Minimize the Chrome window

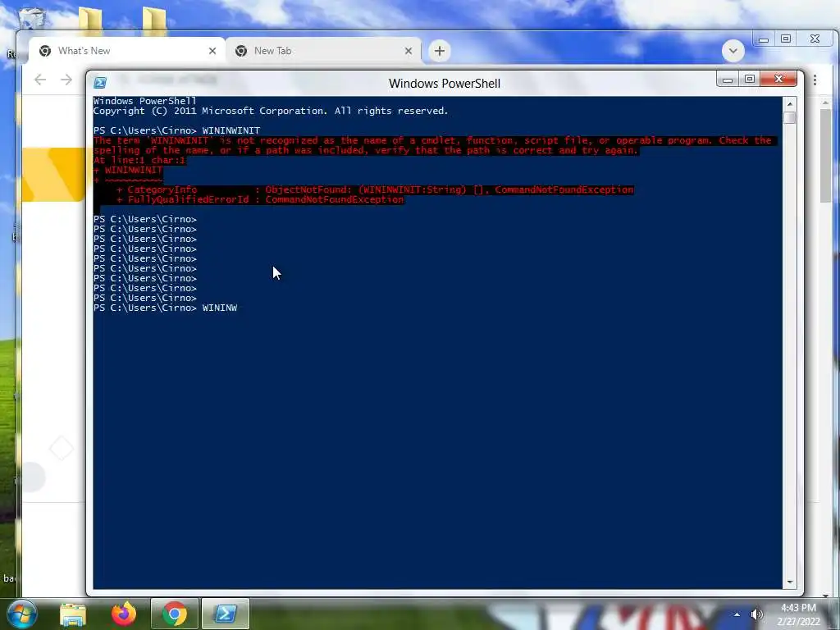[764, 39]
